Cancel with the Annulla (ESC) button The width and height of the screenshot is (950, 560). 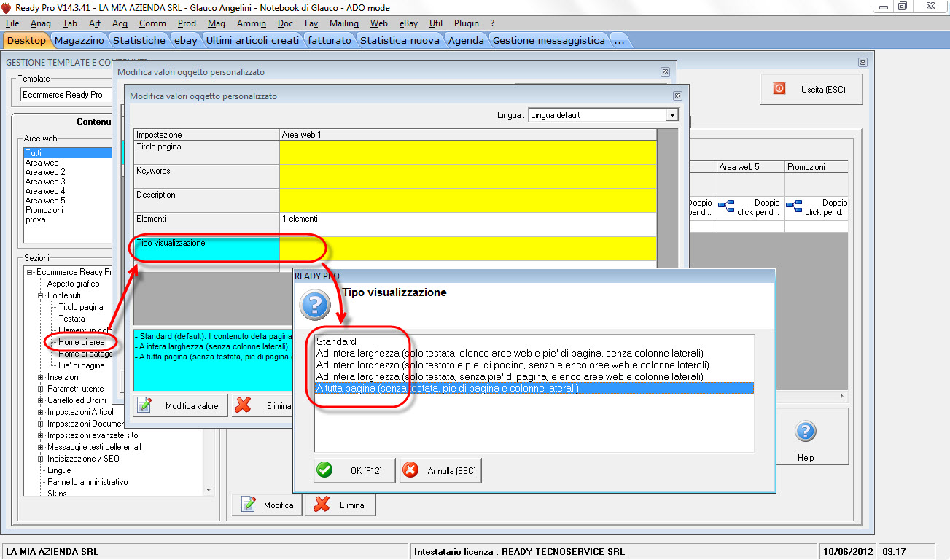pyautogui.click(x=440, y=470)
